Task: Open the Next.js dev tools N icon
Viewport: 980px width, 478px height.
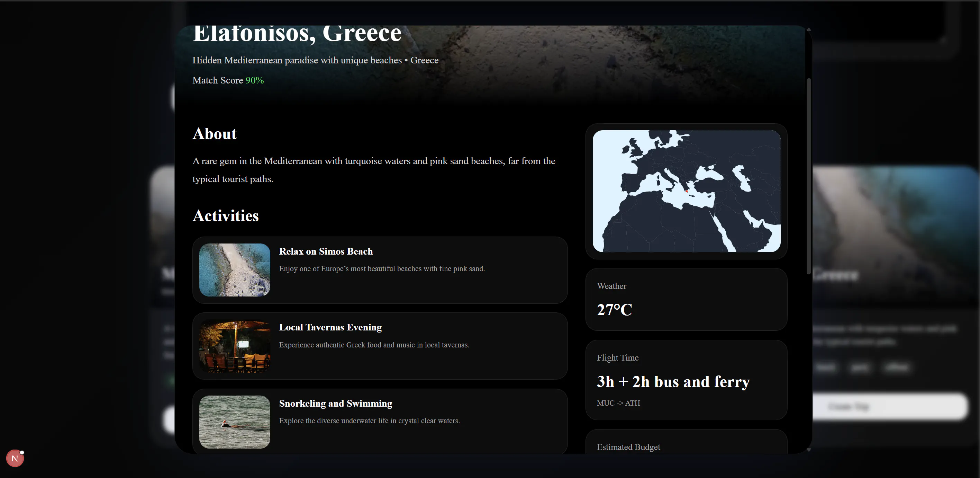Action: pos(15,458)
